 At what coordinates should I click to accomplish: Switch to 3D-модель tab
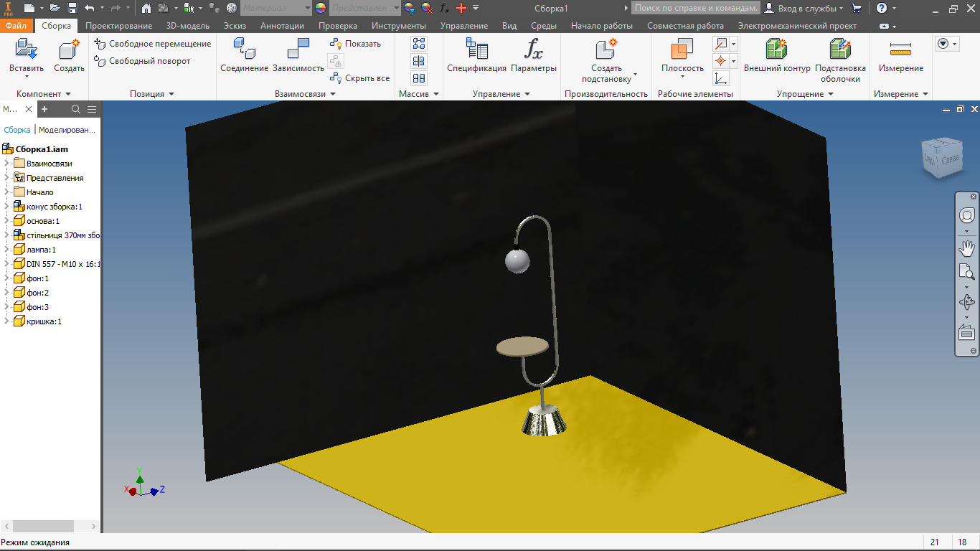188,26
